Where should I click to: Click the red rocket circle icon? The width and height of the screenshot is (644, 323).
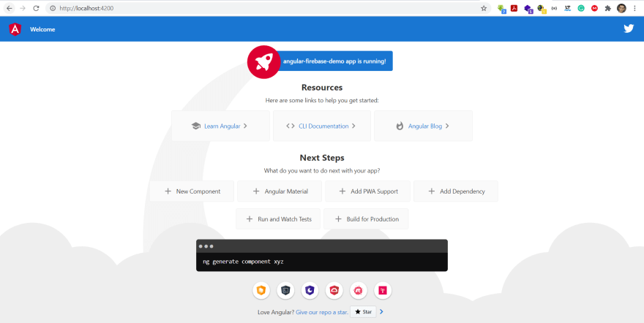point(263,62)
